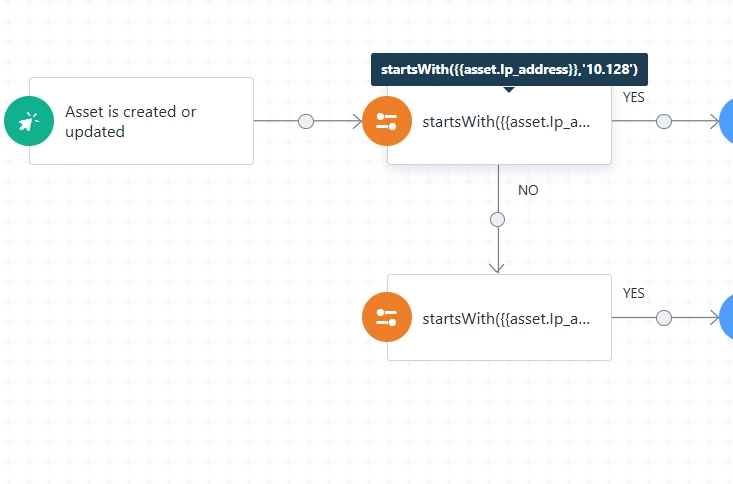
Task: Click the YES label of second condition
Action: point(633,293)
